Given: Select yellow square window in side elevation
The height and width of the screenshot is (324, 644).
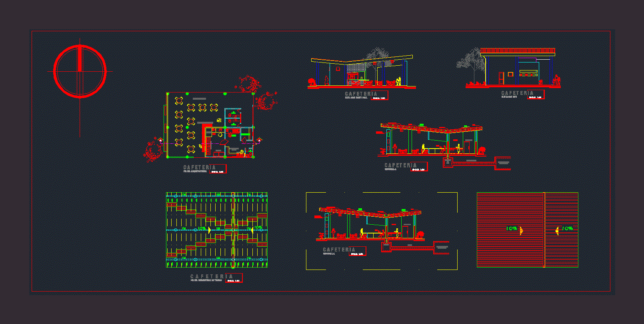Looking at the screenshot, I should (510, 74).
